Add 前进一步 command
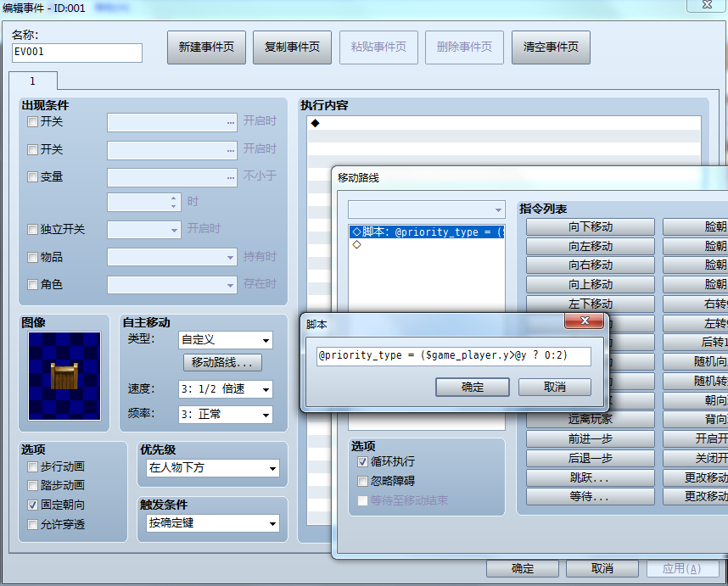728x586 pixels. coord(591,439)
